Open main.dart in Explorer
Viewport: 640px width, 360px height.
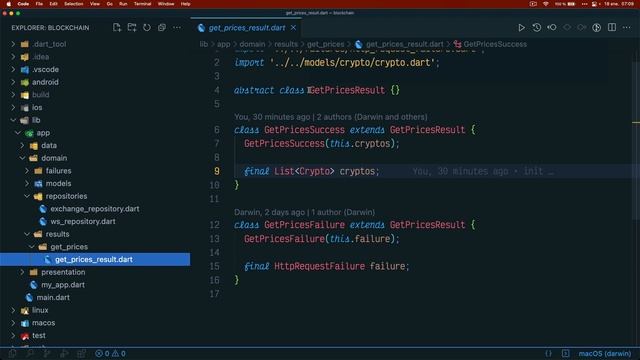click(53, 297)
